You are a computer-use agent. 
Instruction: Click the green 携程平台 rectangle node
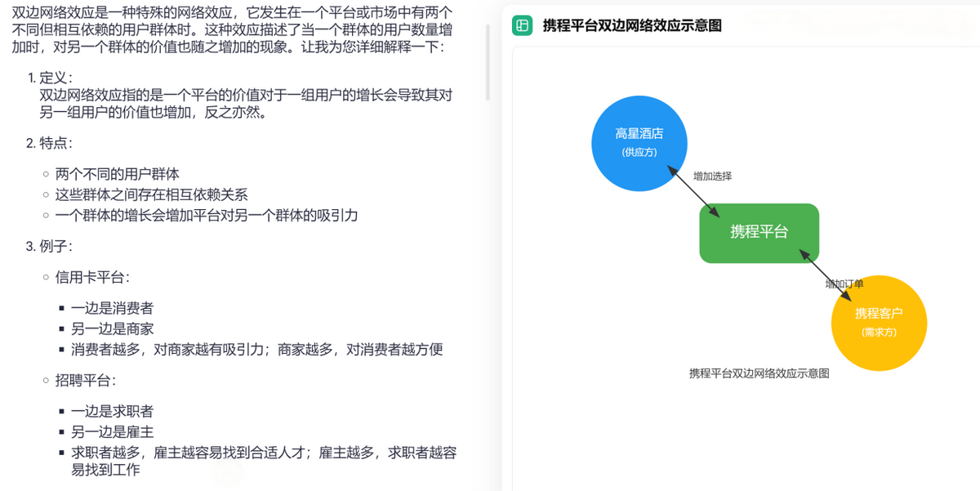759,233
